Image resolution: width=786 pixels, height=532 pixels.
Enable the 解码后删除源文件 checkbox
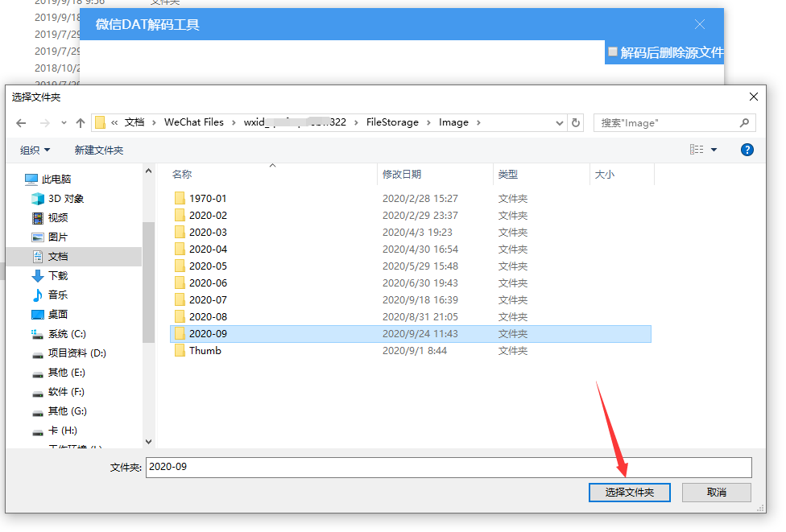click(612, 52)
